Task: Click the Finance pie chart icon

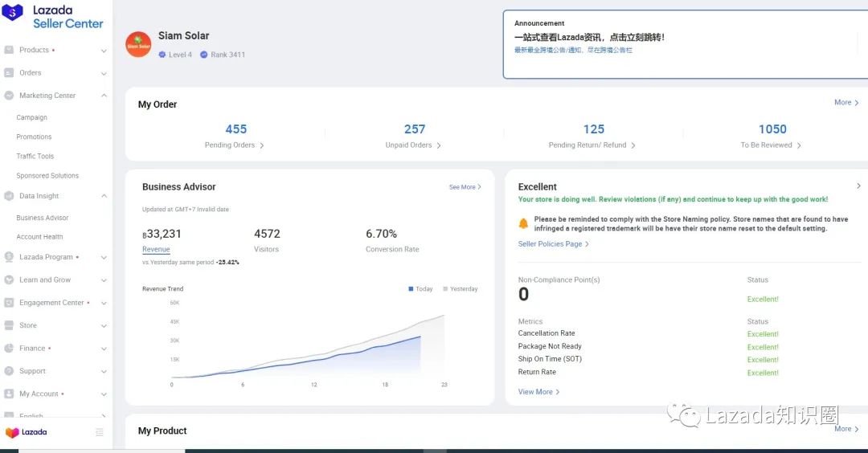Action: [9, 348]
